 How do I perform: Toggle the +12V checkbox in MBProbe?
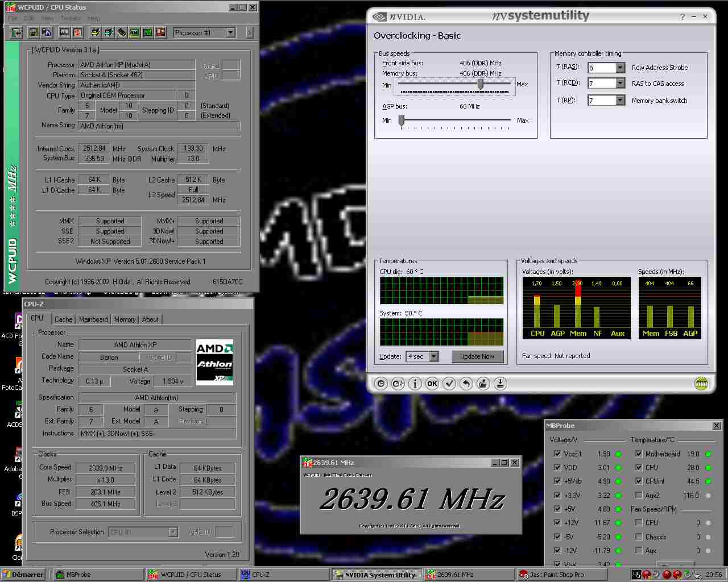557,522
